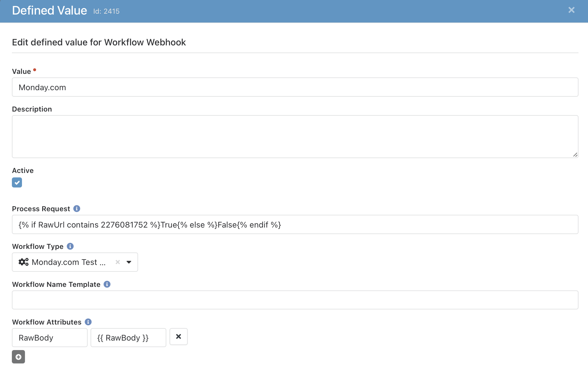Viewport: 588px width, 391px height.
Task: Click the 'Workflow Type' label text
Action: click(38, 247)
